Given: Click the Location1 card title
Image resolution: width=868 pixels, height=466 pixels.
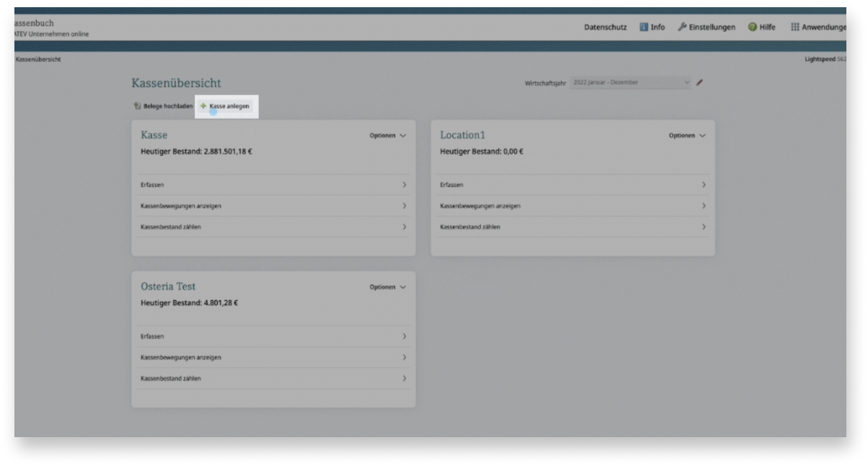Looking at the screenshot, I should (x=463, y=135).
